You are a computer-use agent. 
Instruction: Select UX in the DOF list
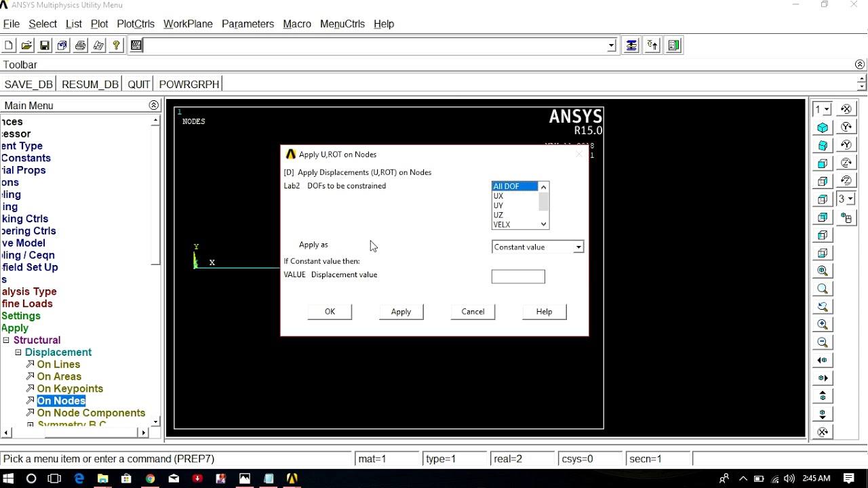pyautogui.click(x=515, y=196)
